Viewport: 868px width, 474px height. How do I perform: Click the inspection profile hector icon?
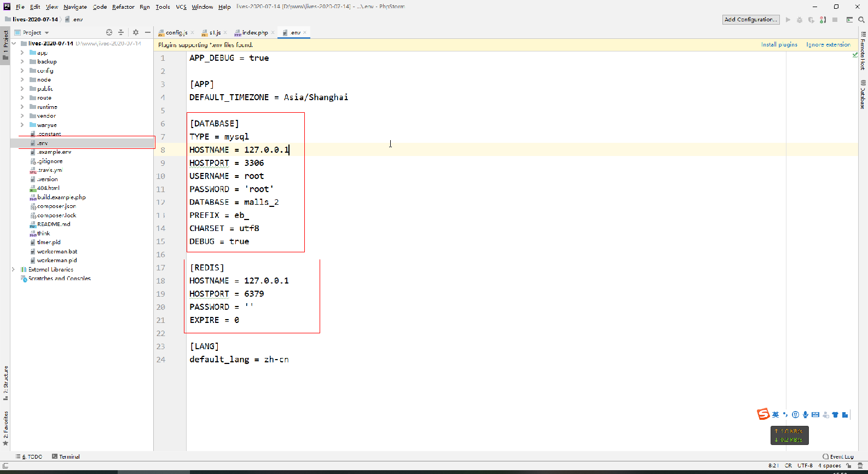pyautogui.click(x=860, y=466)
